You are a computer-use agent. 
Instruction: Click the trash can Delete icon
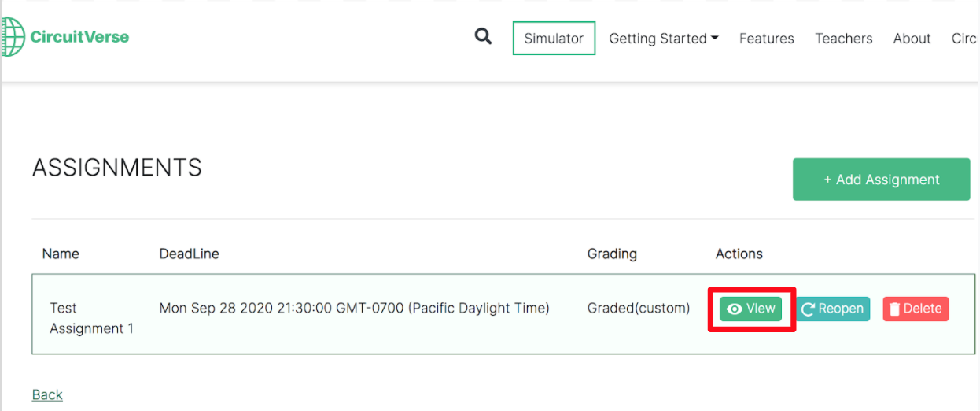pos(894,309)
